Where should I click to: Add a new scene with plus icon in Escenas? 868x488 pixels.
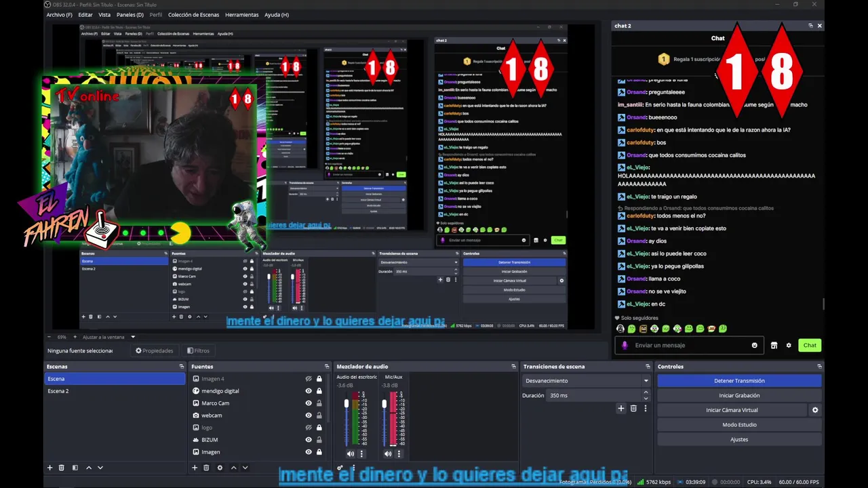click(50, 468)
